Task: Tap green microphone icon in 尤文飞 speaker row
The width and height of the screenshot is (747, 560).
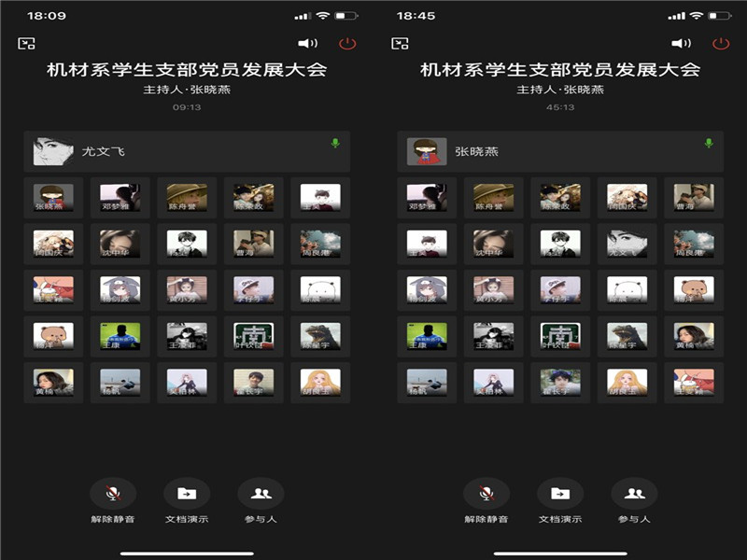Action: coord(335,143)
